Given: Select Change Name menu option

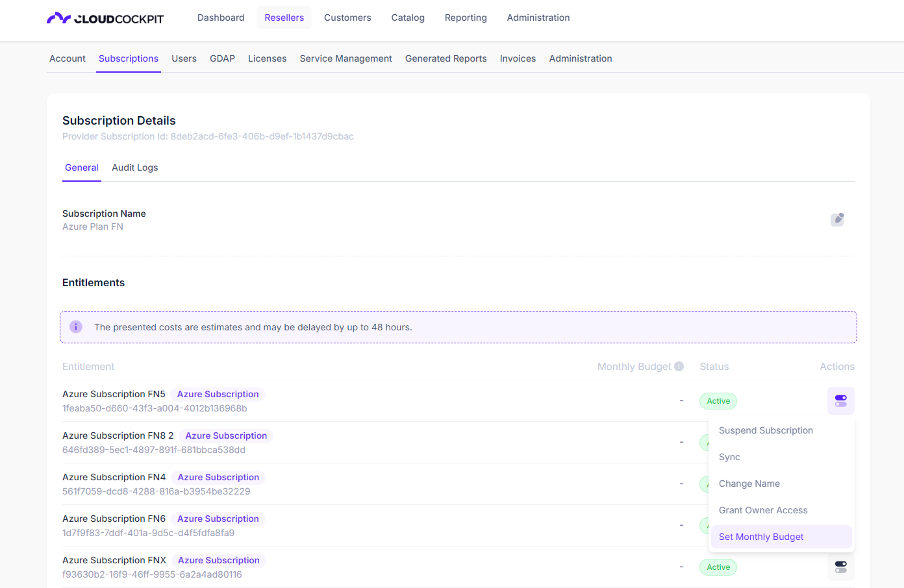Looking at the screenshot, I should click(x=749, y=484).
